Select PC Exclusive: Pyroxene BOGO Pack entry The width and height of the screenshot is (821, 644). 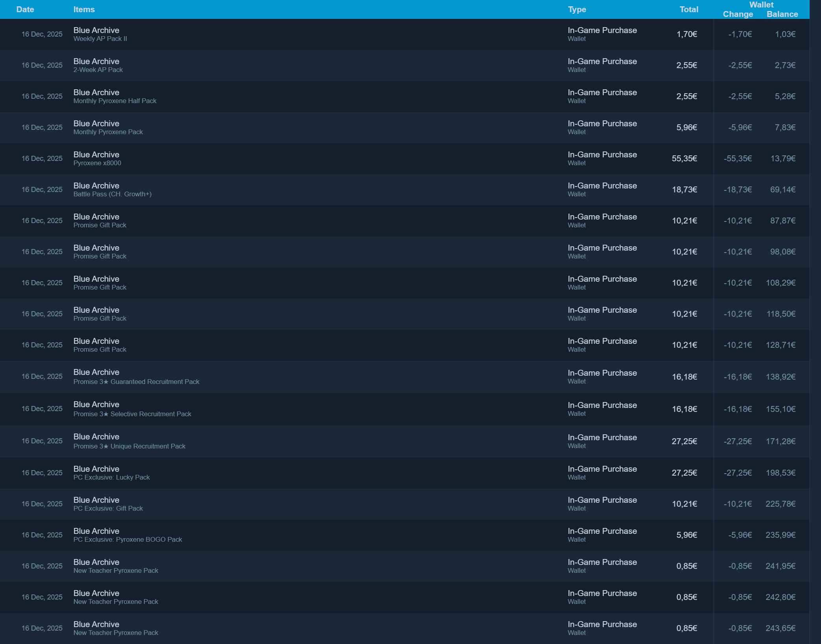pos(127,539)
